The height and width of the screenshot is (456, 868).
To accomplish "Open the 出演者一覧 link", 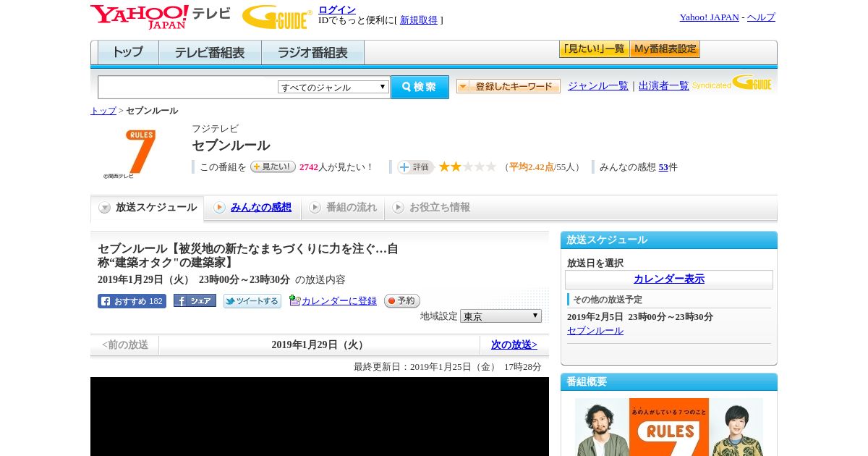I will point(664,85).
